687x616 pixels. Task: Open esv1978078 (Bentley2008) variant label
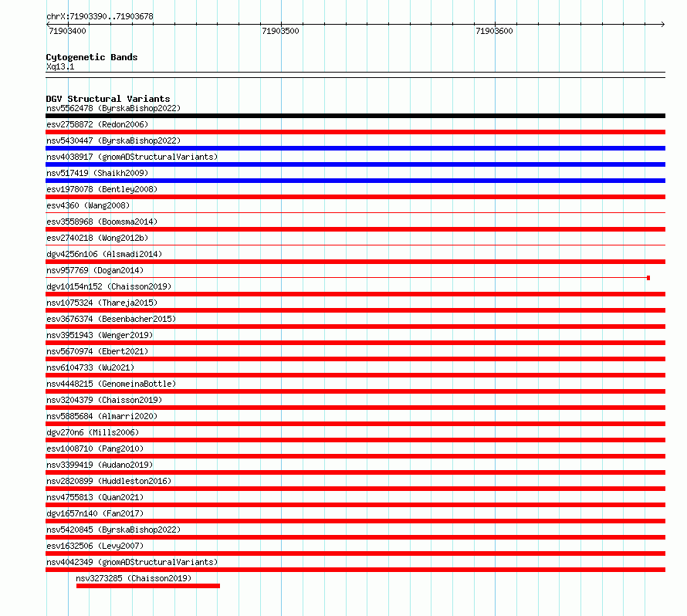click(x=102, y=189)
